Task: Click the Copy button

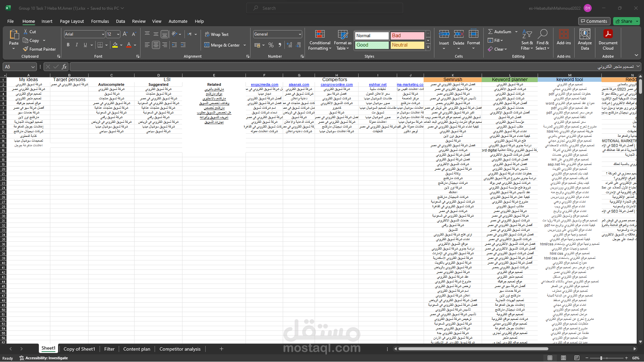Action: coord(31,41)
